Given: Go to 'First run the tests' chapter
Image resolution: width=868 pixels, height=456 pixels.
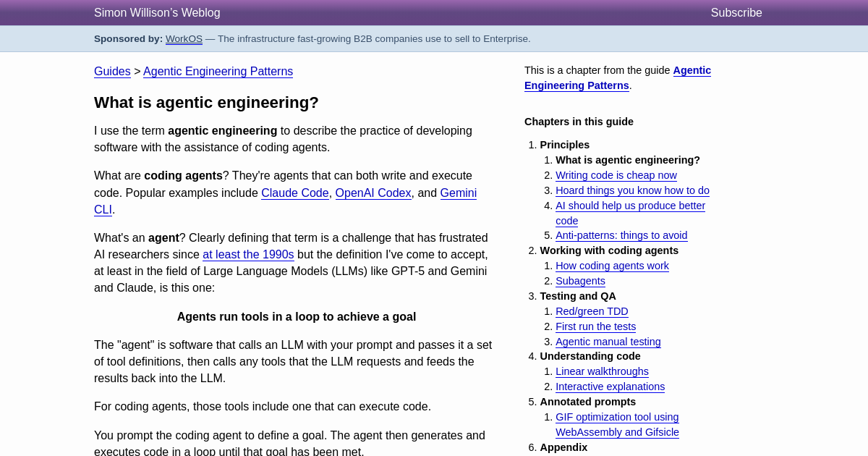Looking at the screenshot, I should point(595,326).
